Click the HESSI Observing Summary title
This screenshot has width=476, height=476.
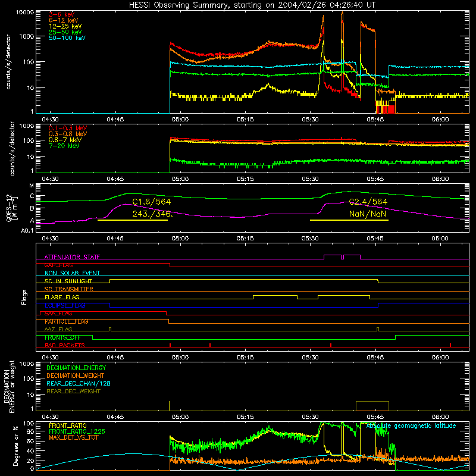click(252, 5)
